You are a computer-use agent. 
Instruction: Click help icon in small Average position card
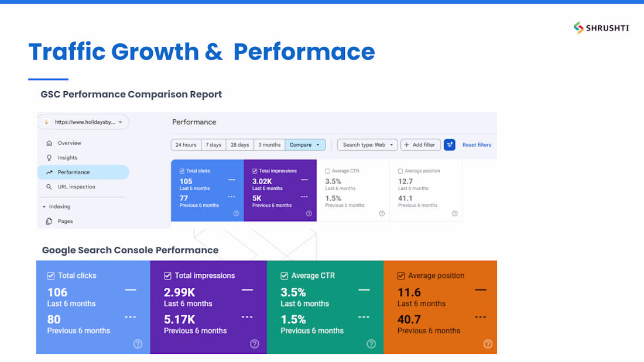455,213
